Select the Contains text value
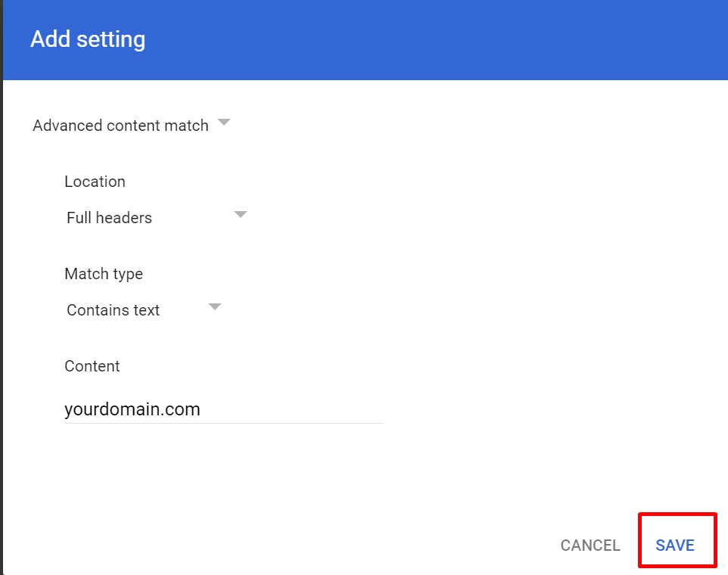Screen dimensions: 728x575 point(114,310)
